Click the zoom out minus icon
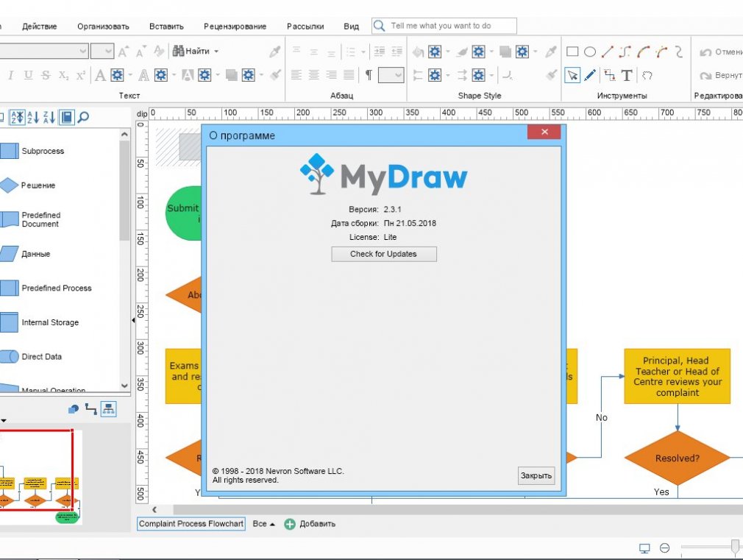This screenshot has height=560, width=743. (665, 547)
